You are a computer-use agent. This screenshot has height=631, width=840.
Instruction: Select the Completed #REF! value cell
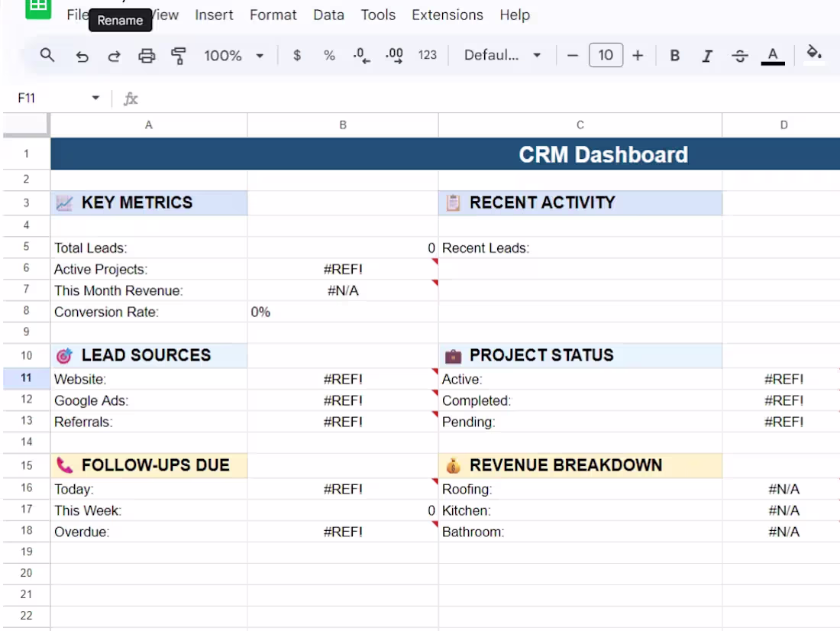click(781, 400)
